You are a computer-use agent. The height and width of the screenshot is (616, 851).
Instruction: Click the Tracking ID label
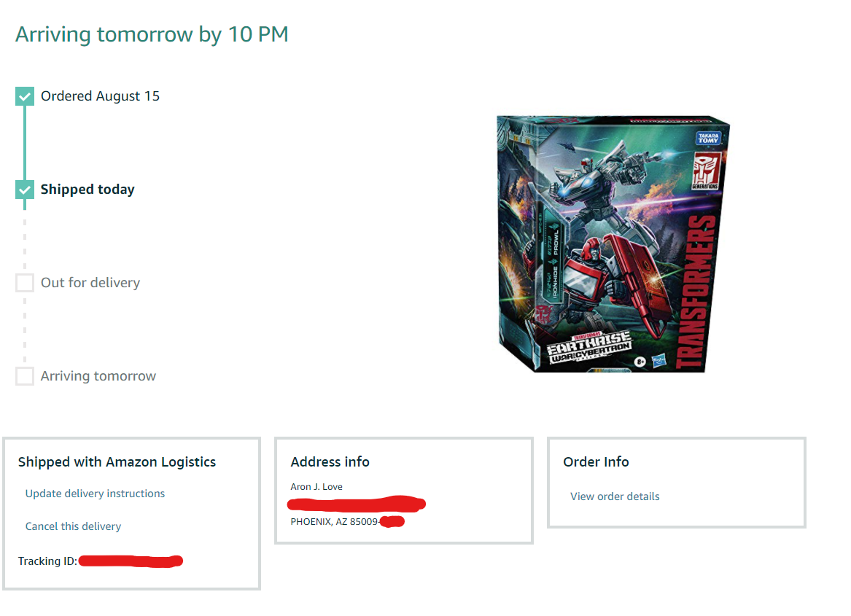tap(47, 561)
